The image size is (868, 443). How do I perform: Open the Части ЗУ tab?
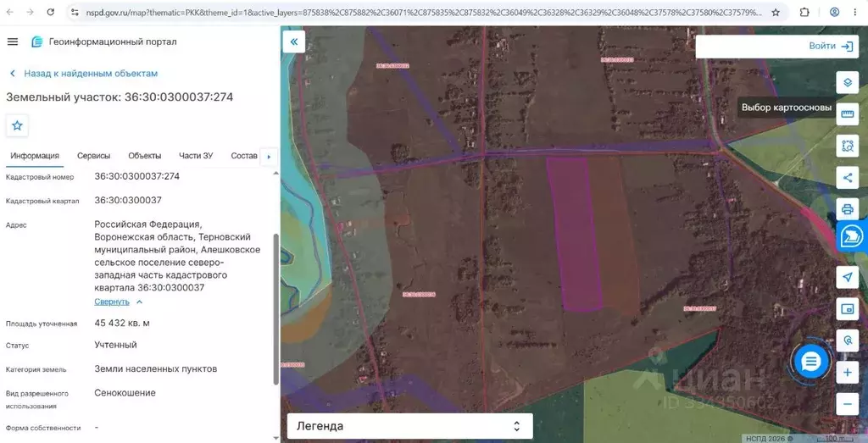(x=196, y=156)
